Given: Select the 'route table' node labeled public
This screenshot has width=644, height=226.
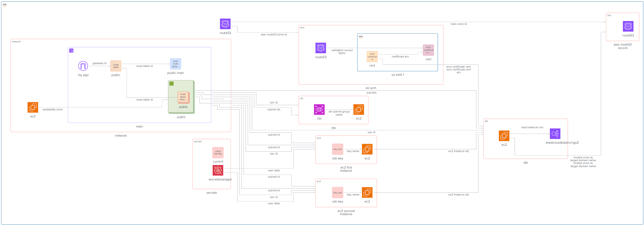Looking at the screenshot, I should 116,66.
